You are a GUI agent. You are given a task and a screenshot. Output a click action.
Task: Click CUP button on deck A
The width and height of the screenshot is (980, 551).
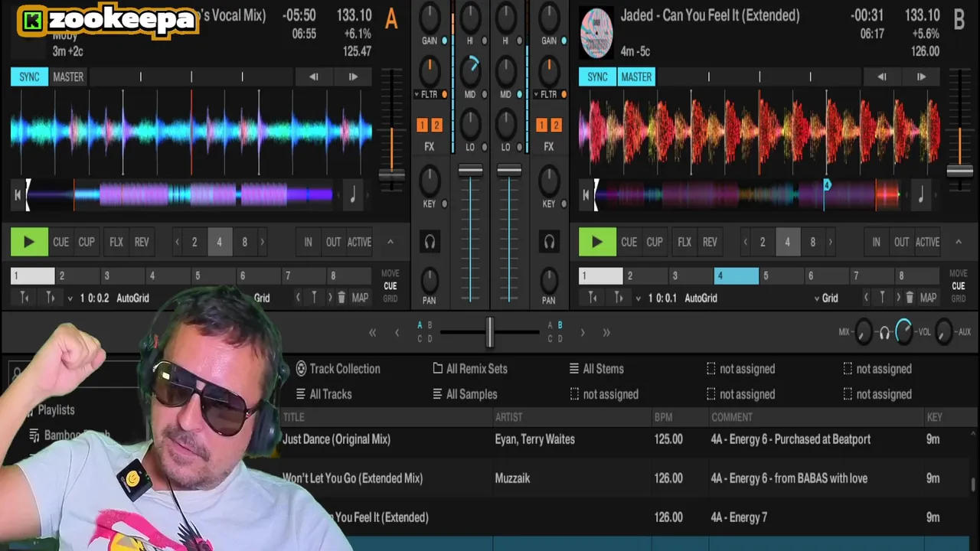click(87, 242)
